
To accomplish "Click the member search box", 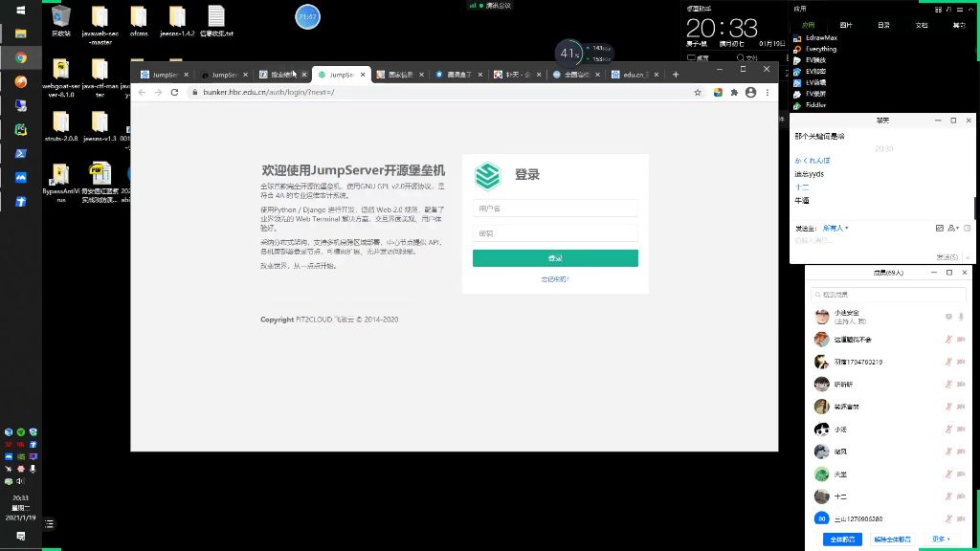I will point(888,295).
